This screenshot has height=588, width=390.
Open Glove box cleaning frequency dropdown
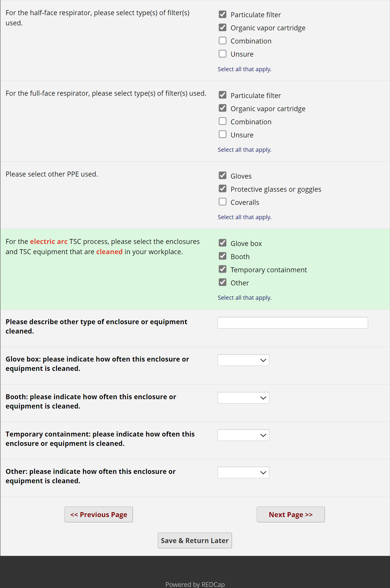point(243,360)
